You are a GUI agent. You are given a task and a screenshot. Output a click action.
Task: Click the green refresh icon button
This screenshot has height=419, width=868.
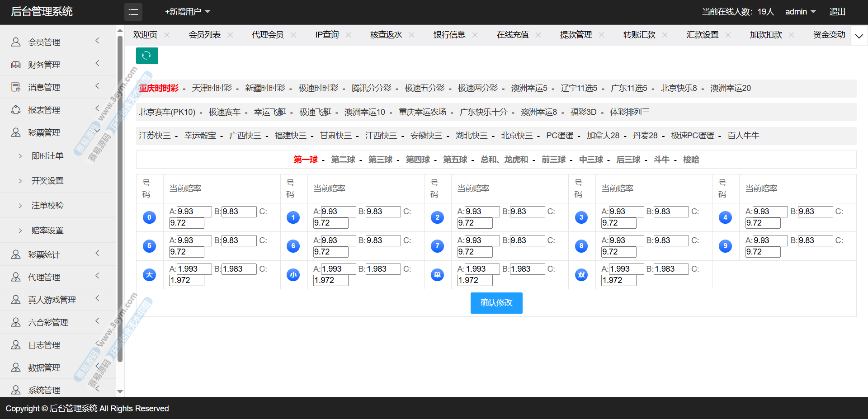(x=147, y=56)
